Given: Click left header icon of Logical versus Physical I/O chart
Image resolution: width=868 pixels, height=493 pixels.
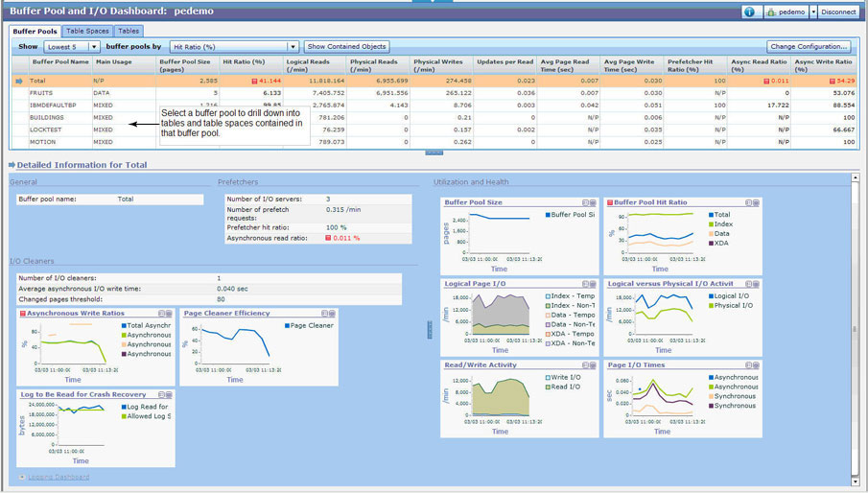Looking at the screenshot, I should tap(748, 285).
